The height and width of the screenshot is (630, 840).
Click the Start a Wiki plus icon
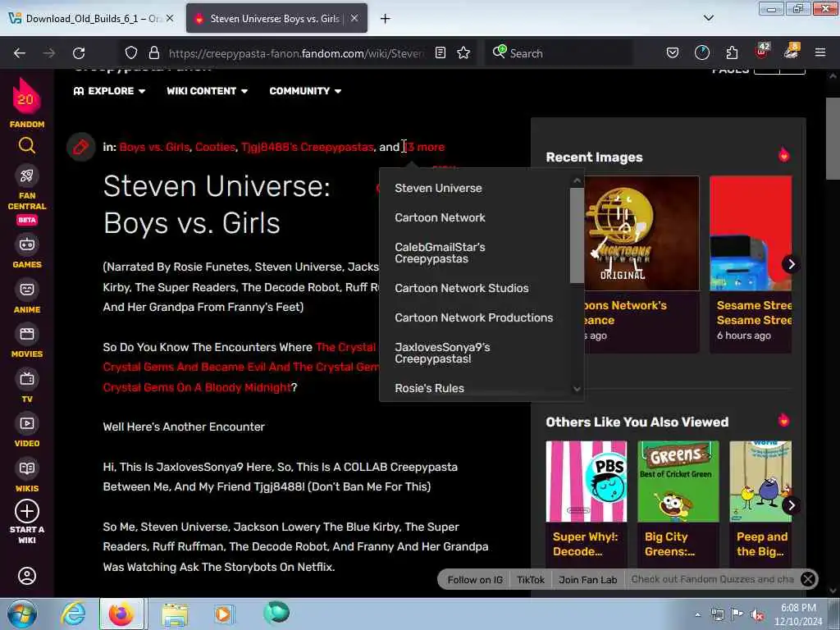click(27, 511)
